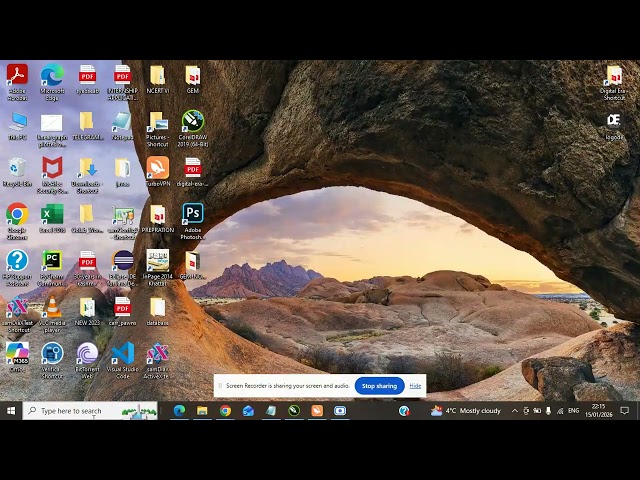Open the Windows Start menu
The height and width of the screenshot is (480, 640).
pos(11,411)
